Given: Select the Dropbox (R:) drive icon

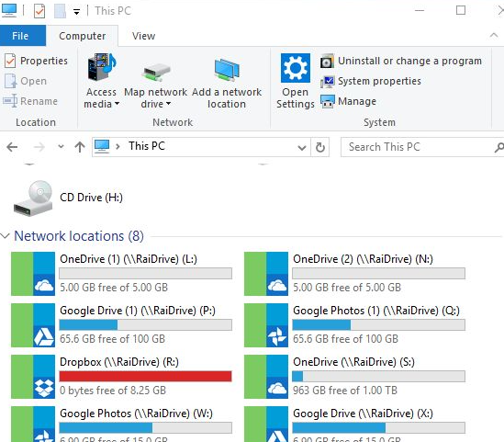Looking at the screenshot, I should 33,377.
